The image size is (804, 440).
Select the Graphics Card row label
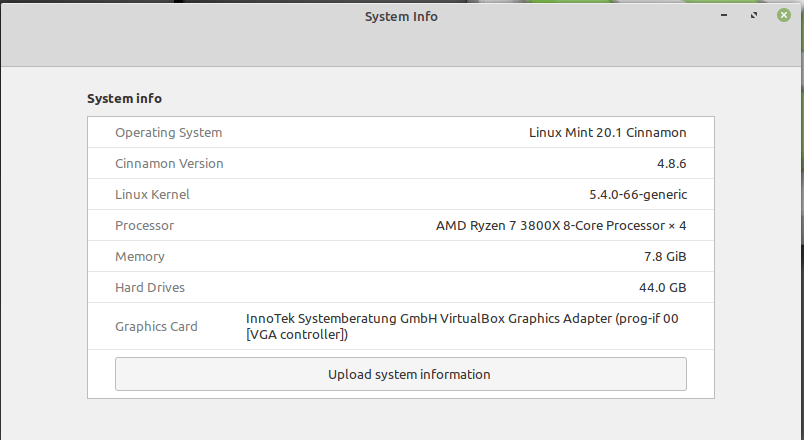coord(156,326)
